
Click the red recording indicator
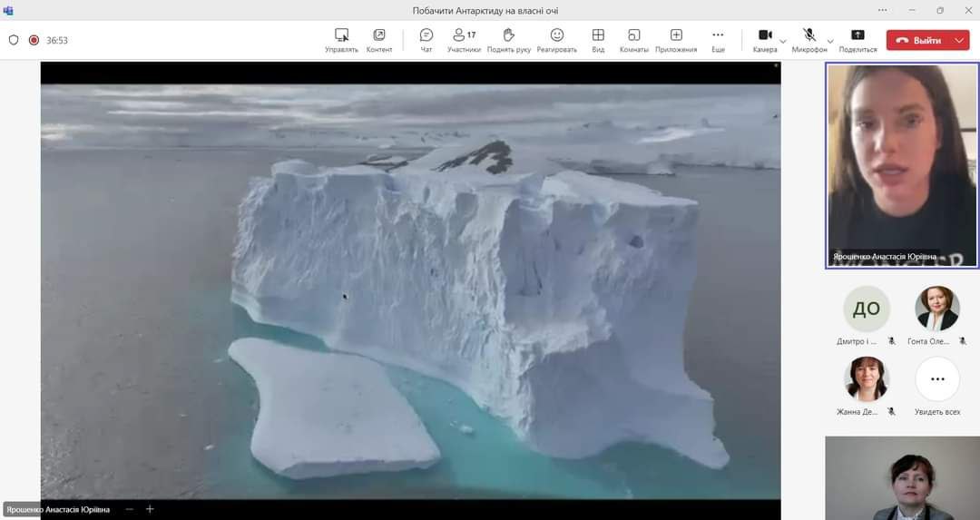click(34, 40)
